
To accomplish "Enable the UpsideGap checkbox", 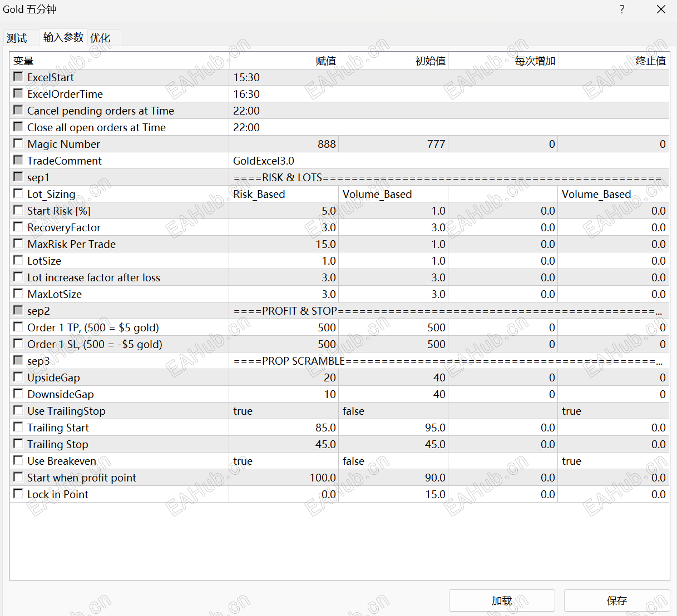I will pos(18,377).
